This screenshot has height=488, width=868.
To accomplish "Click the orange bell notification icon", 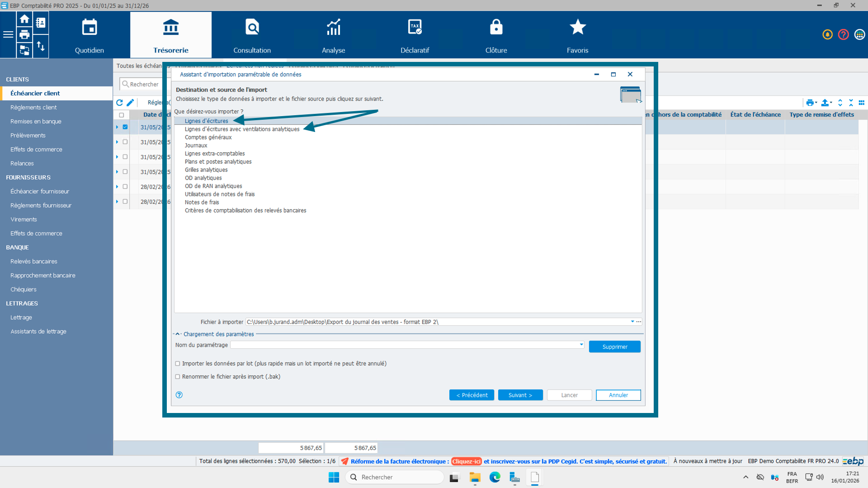I will [827, 35].
